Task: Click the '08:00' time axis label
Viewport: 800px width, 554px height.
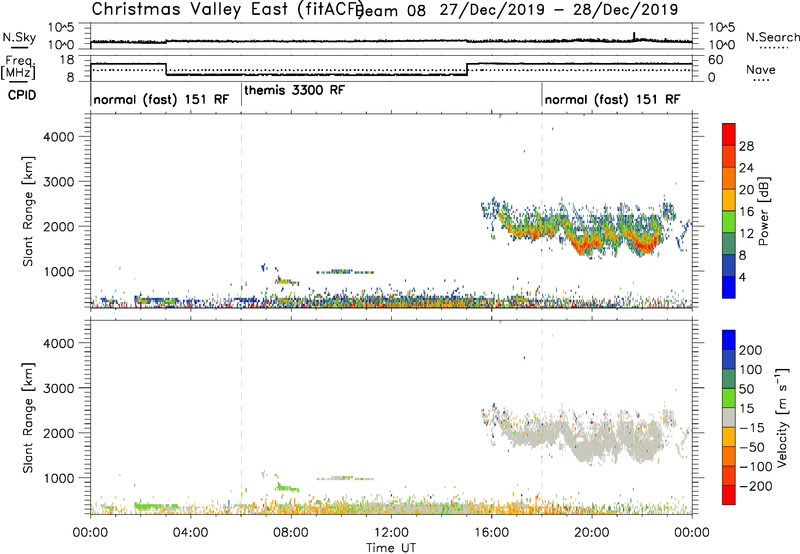Action: coord(291,533)
